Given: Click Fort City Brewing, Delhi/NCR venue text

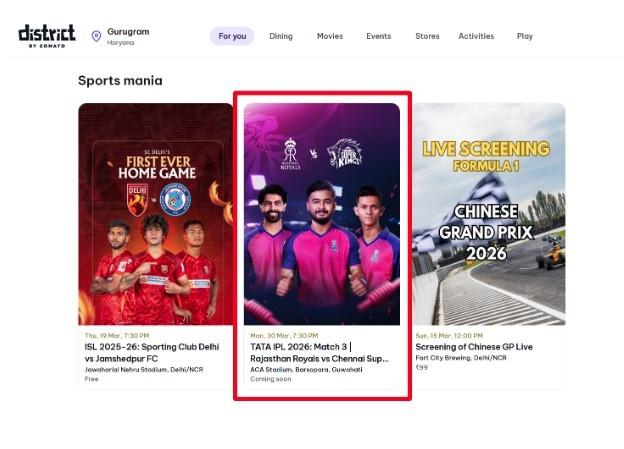Looking at the screenshot, I should tap(461, 357).
